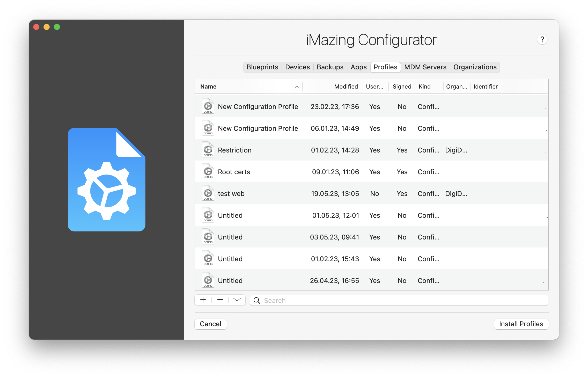Select the test web profile name
This screenshot has height=378, width=588.
click(x=231, y=194)
